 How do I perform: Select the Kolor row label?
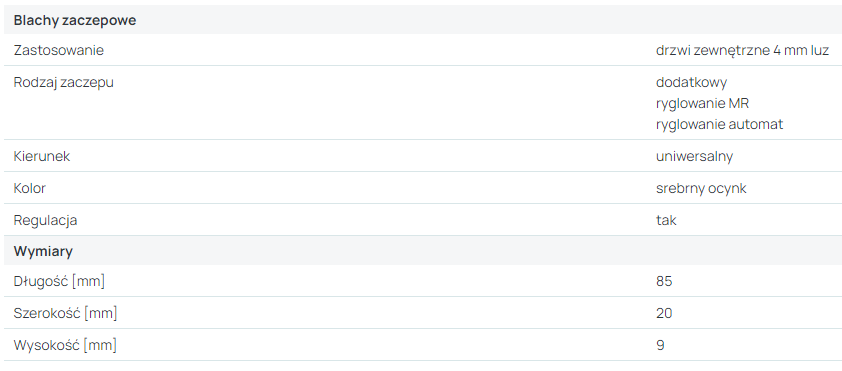30,188
